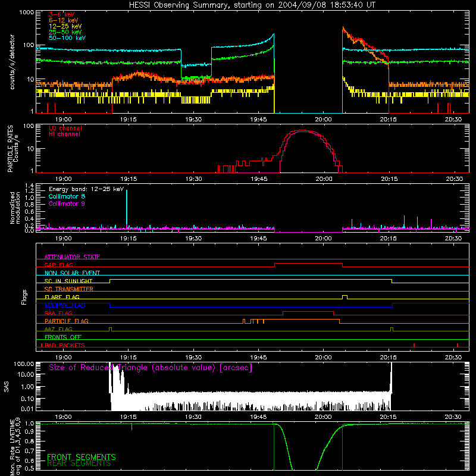The width and height of the screenshot is (476, 476).
Task: Select the Collimator 8 legend label
Action: tap(67, 196)
